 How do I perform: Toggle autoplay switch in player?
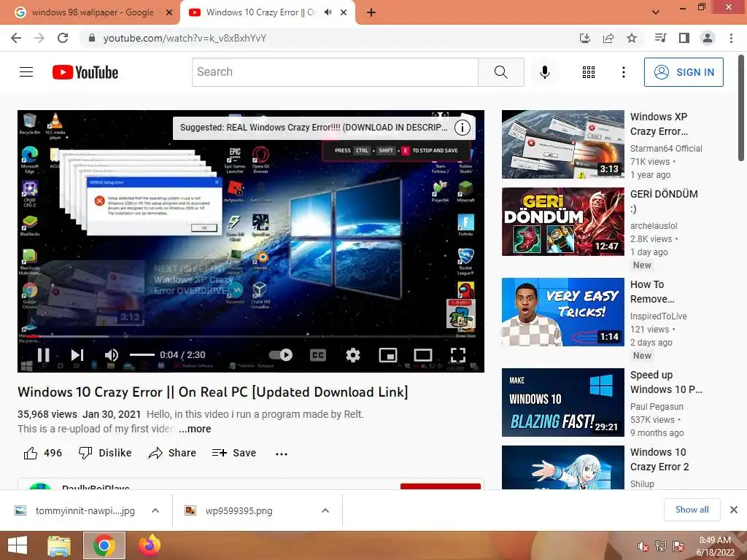[281, 355]
